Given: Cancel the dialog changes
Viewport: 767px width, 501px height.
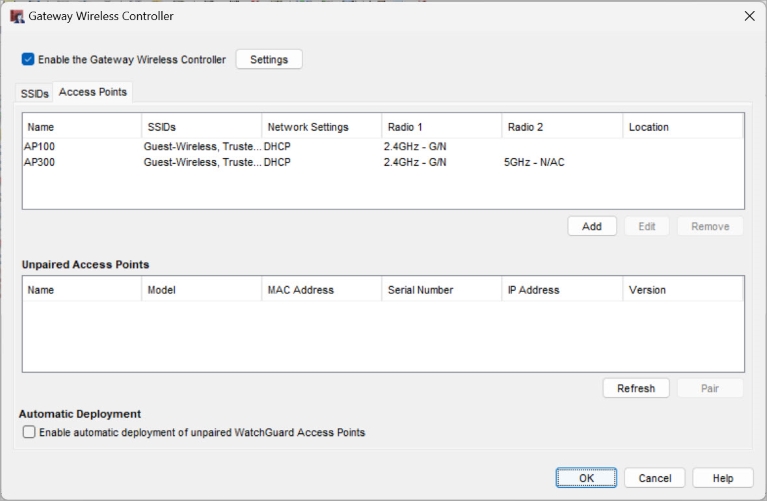Looking at the screenshot, I should [654, 478].
